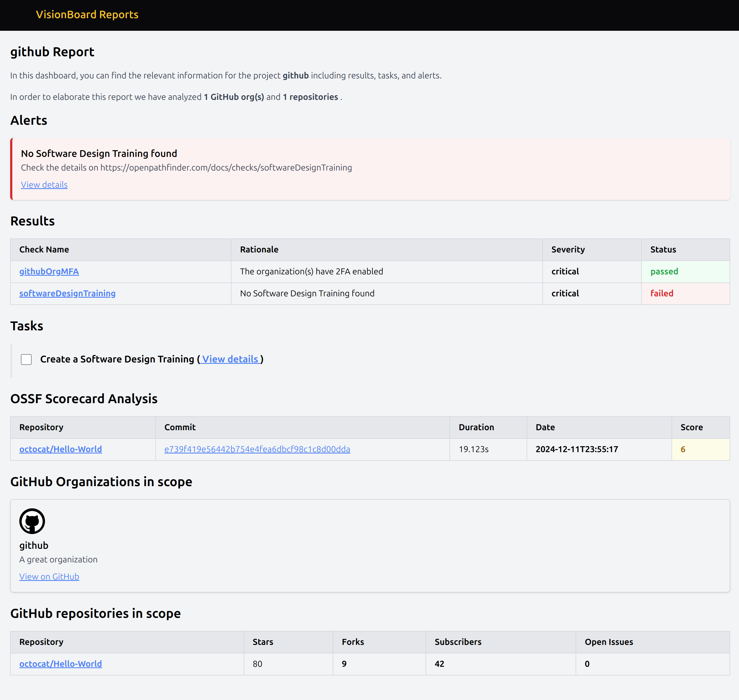Click the Rationale column header
The width and height of the screenshot is (739, 700).
[387, 250]
